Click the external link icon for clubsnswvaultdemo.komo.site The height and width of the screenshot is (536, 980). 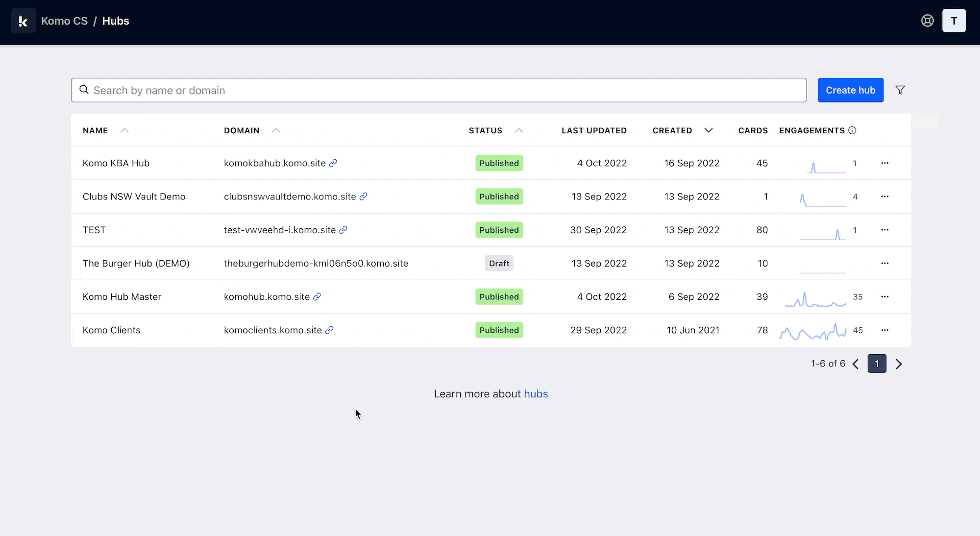pyautogui.click(x=364, y=196)
